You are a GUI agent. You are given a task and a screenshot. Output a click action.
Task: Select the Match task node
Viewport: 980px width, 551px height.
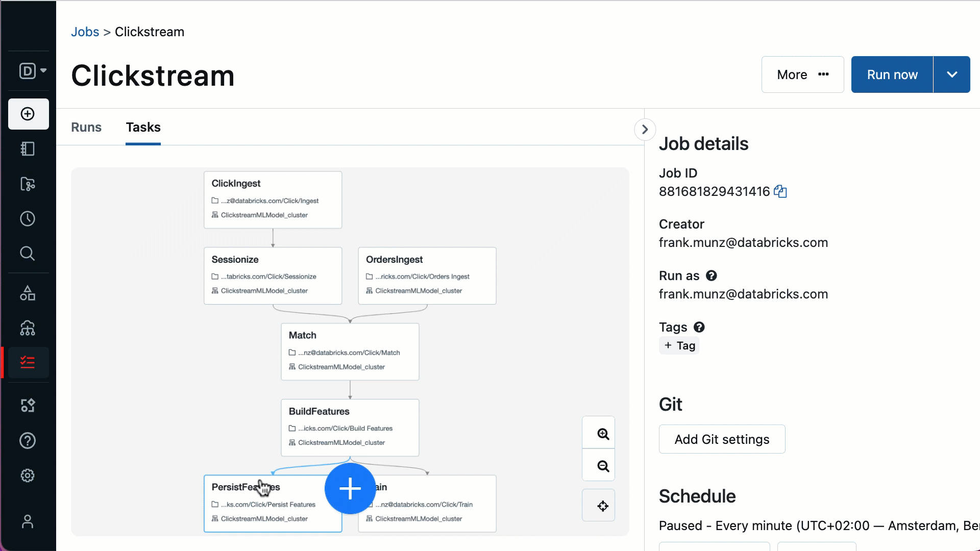(350, 351)
